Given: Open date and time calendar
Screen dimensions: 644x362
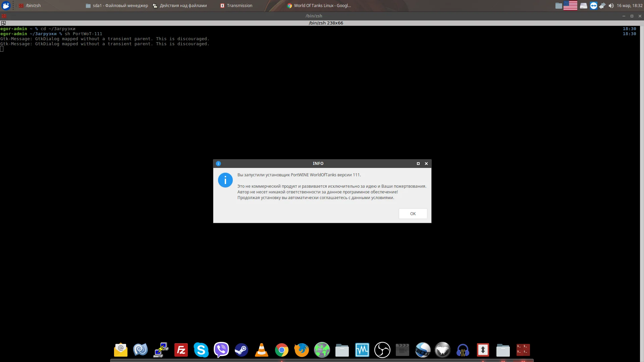Looking at the screenshot, I should [630, 6].
